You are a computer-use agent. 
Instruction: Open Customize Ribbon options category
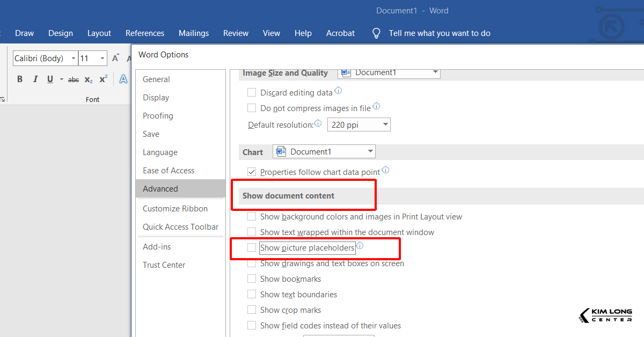pos(175,209)
